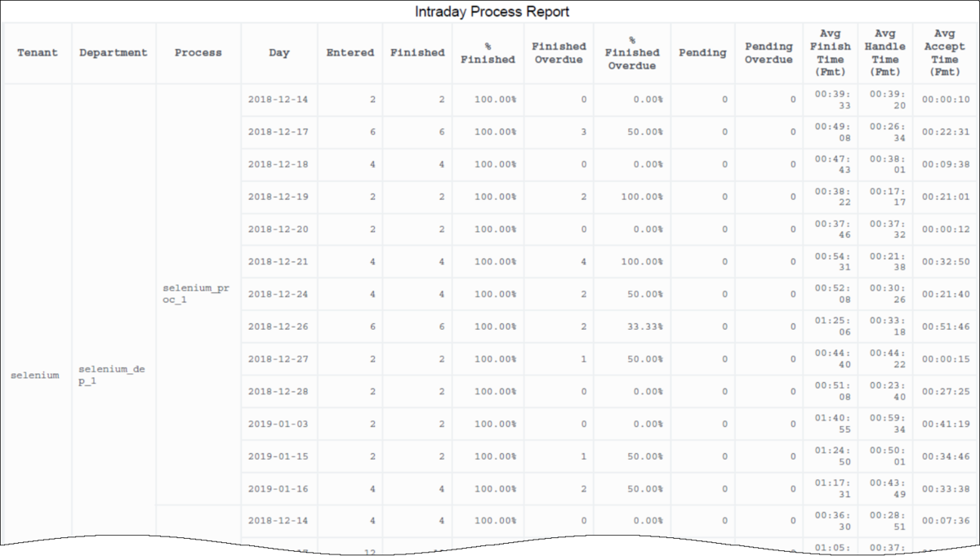The width and height of the screenshot is (980, 556).
Task: Click the Day column header
Action: point(279,52)
